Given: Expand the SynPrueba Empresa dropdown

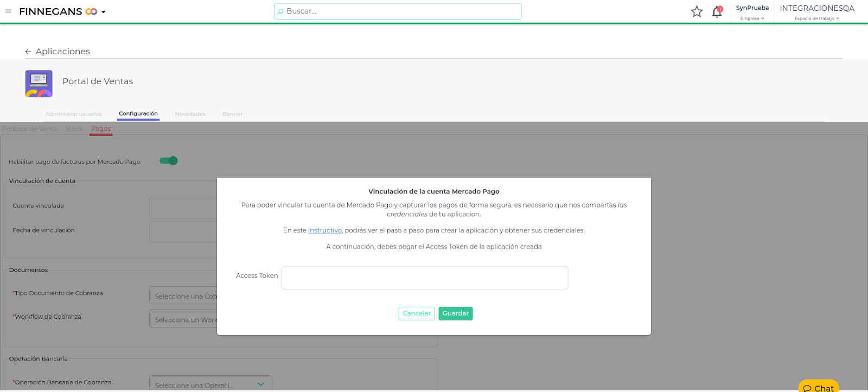Looking at the screenshot, I should (x=752, y=12).
